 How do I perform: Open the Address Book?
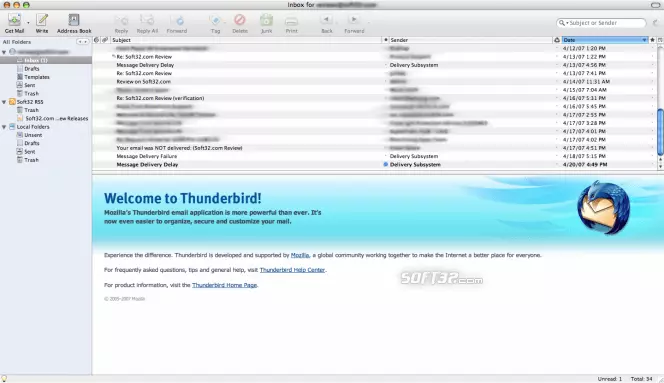74,19
